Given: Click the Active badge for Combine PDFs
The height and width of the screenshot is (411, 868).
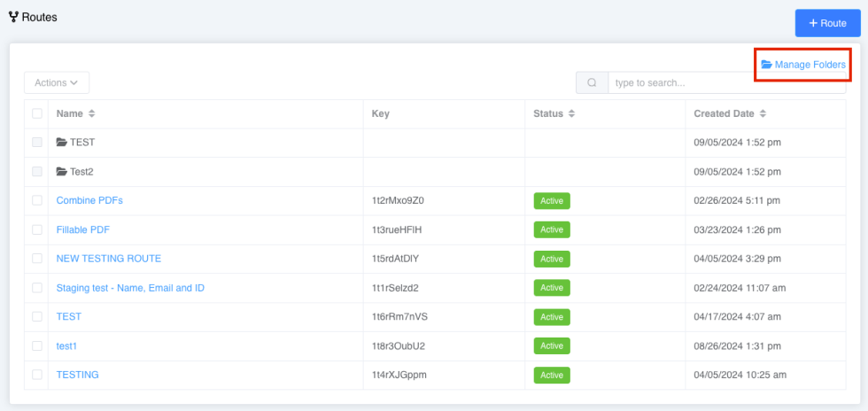Looking at the screenshot, I should [x=551, y=200].
